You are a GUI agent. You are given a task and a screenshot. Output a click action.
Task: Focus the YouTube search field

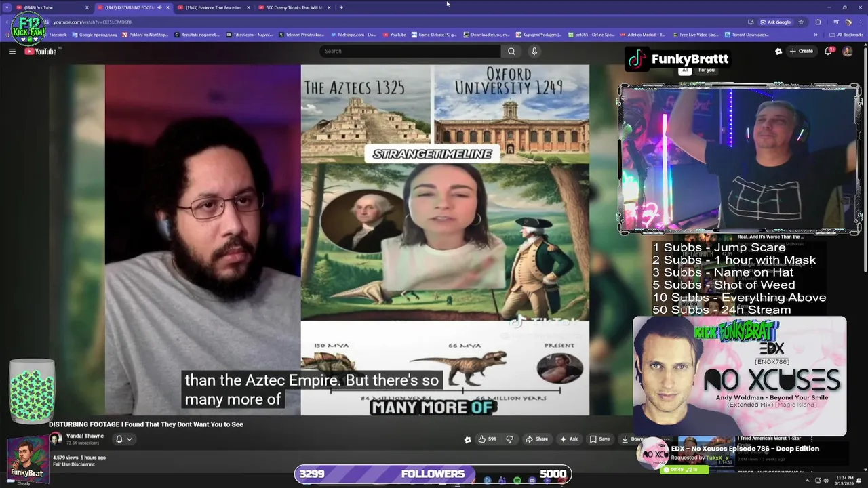click(x=410, y=51)
